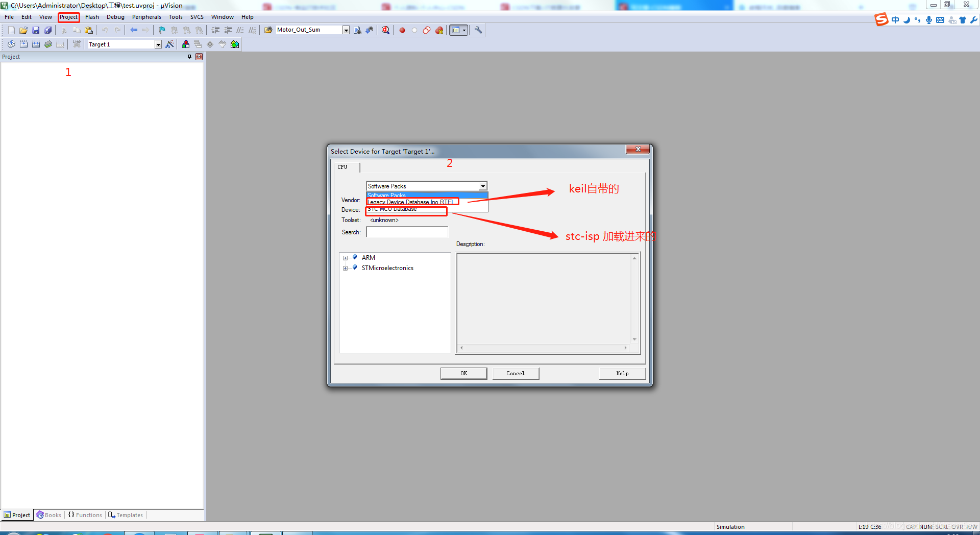Choose STC MCU Database from the list

[x=427, y=209]
